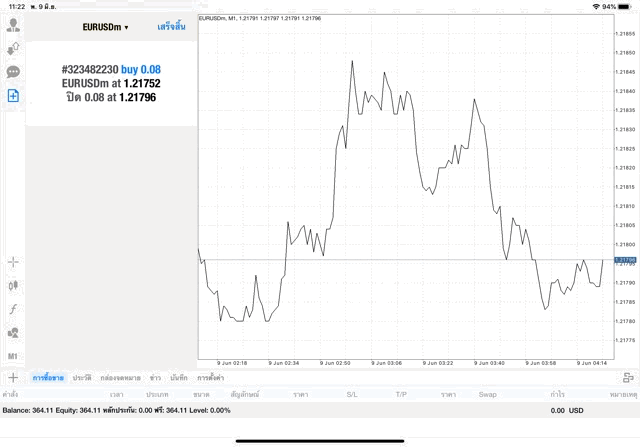The image size is (640, 447).
Task: Change the M1 timeframe button
Action: 13,356
